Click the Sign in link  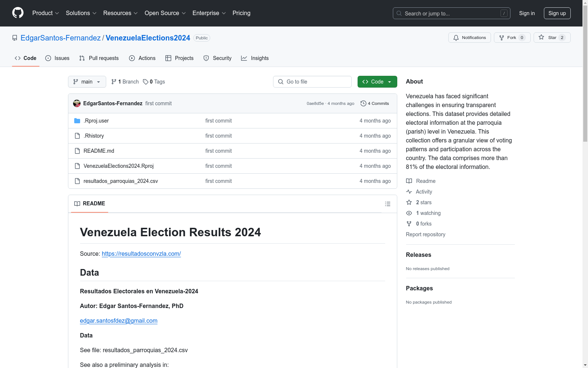(527, 13)
